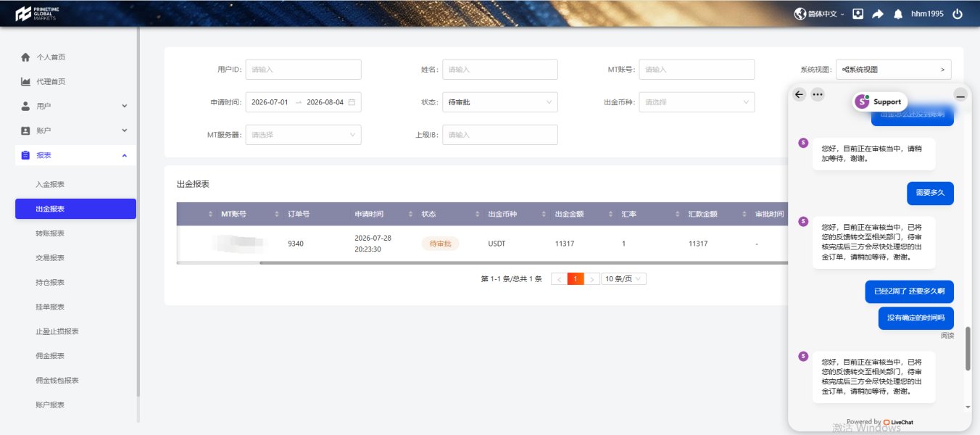Collapse the 报表 sidebar menu

tap(73, 155)
